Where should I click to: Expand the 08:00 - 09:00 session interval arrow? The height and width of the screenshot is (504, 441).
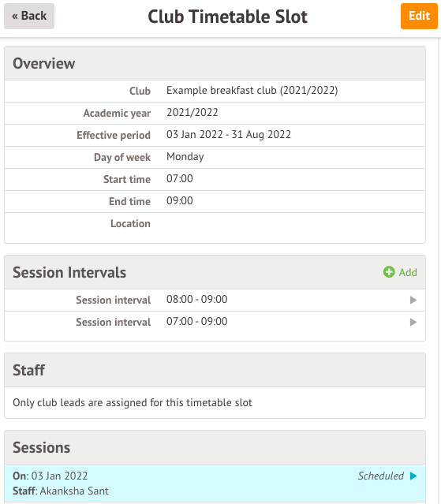click(x=413, y=301)
